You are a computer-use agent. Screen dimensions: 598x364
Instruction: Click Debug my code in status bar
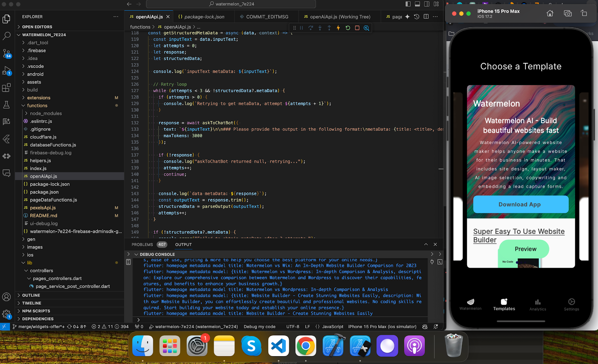click(x=259, y=327)
